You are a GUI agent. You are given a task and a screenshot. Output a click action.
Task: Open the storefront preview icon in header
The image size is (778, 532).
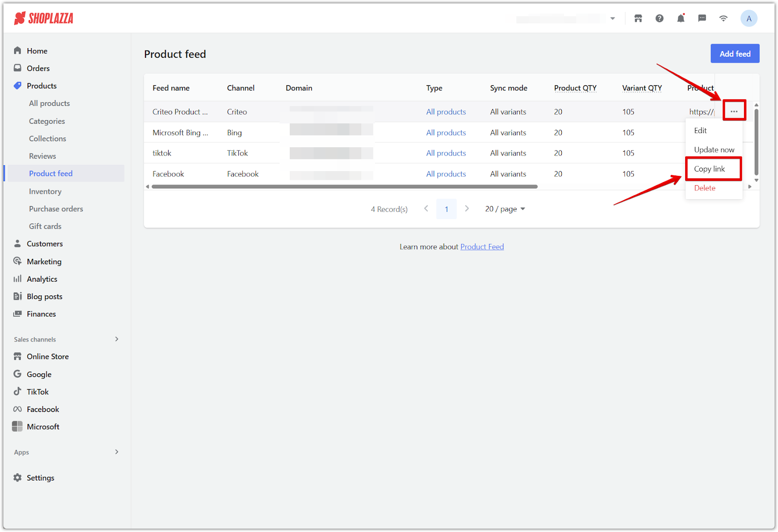pos(638,18)
